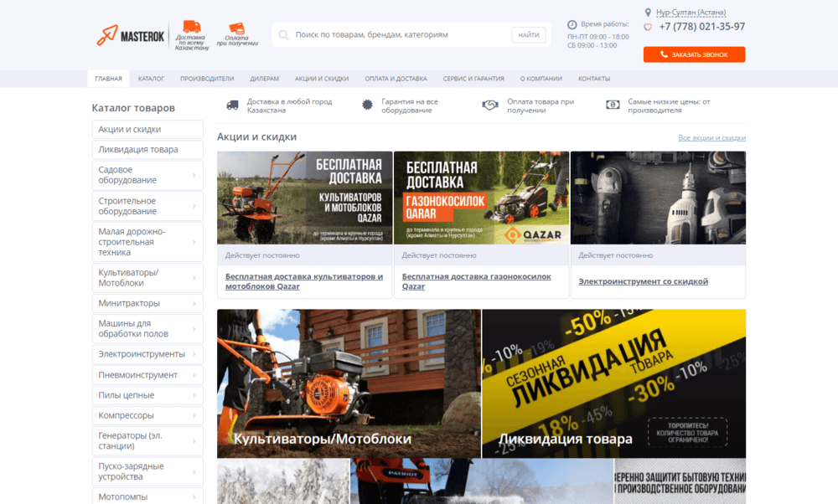The height and width of the screenshot is (504, 838).
Task: Call the number +7 (778) 021-35-97
Action: pos(701,27)
